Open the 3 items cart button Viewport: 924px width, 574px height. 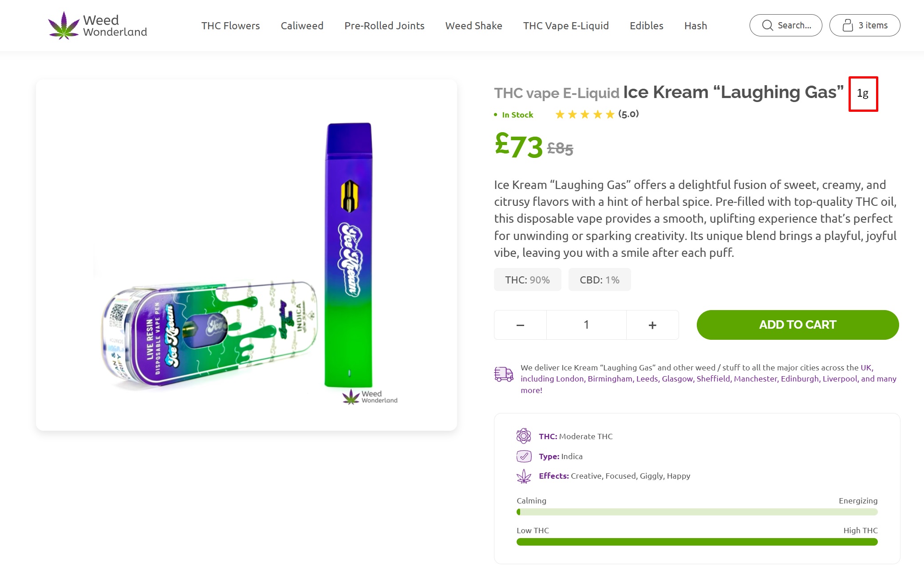pyautogui.click(x=865, y=25)
